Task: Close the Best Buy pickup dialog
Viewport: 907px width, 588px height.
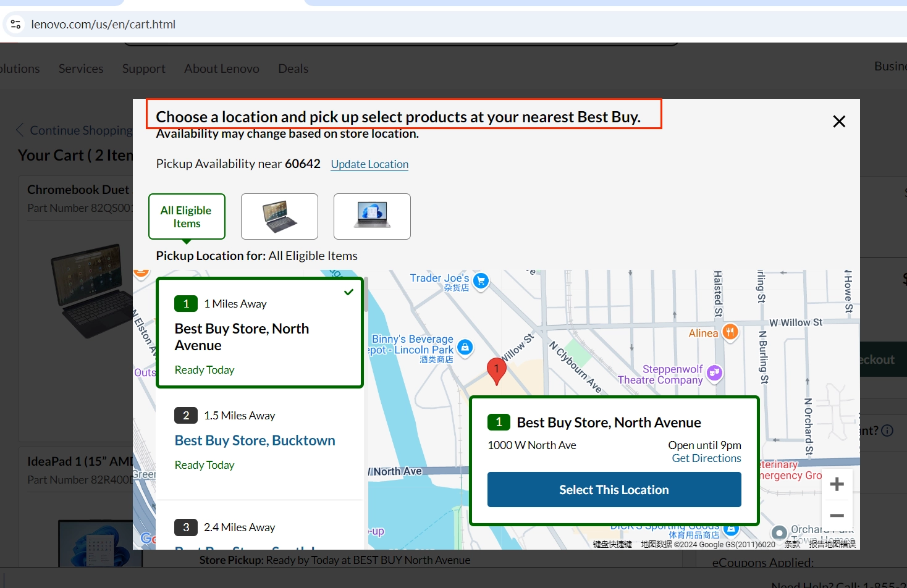Action: point(839,122)
